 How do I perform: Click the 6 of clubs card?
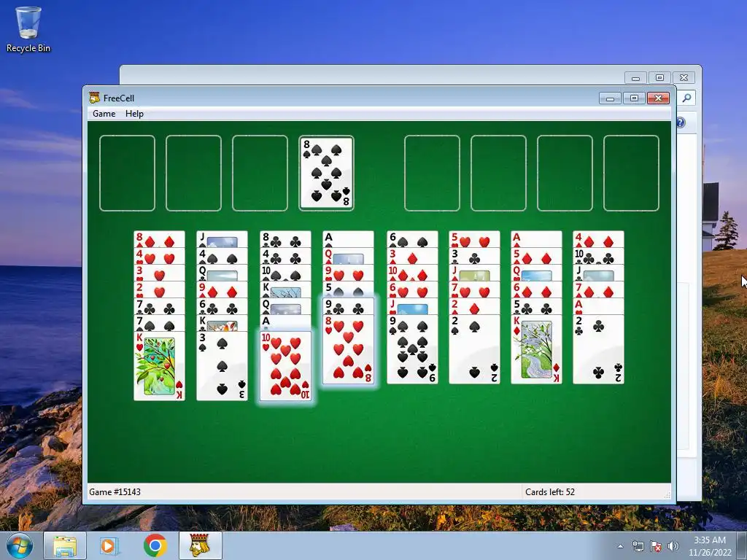pos(222,306)
